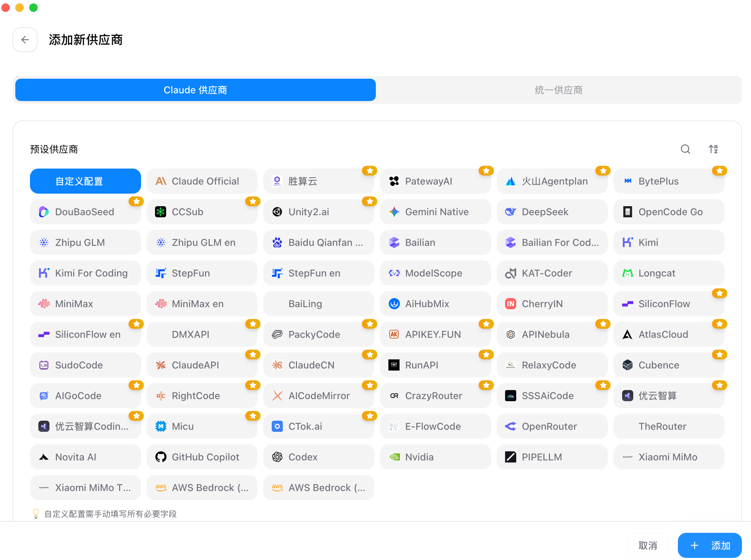This screenshot has height=560, width=751.
Task: Click the AiHubMix smiley icon
Action: 394,304
